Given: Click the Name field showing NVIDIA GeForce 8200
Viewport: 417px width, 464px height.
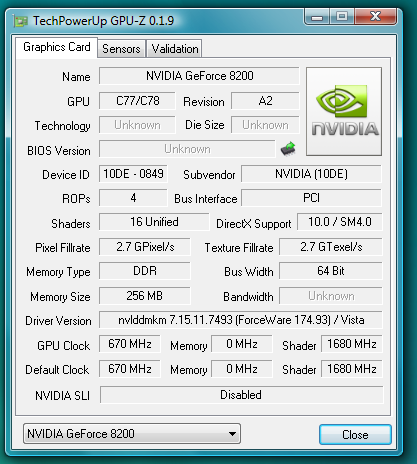Looking at the screenshot, I should (x=199, y=76).
